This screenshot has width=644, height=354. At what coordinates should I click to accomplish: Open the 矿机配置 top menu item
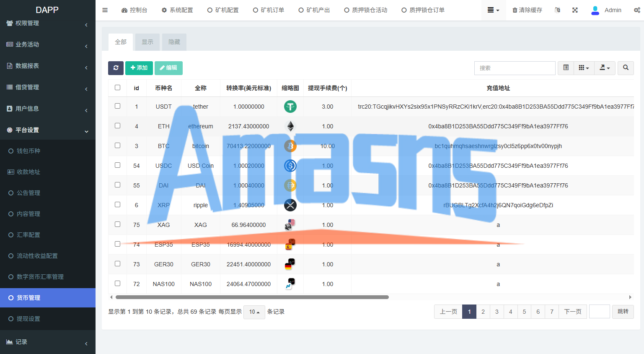223,10
